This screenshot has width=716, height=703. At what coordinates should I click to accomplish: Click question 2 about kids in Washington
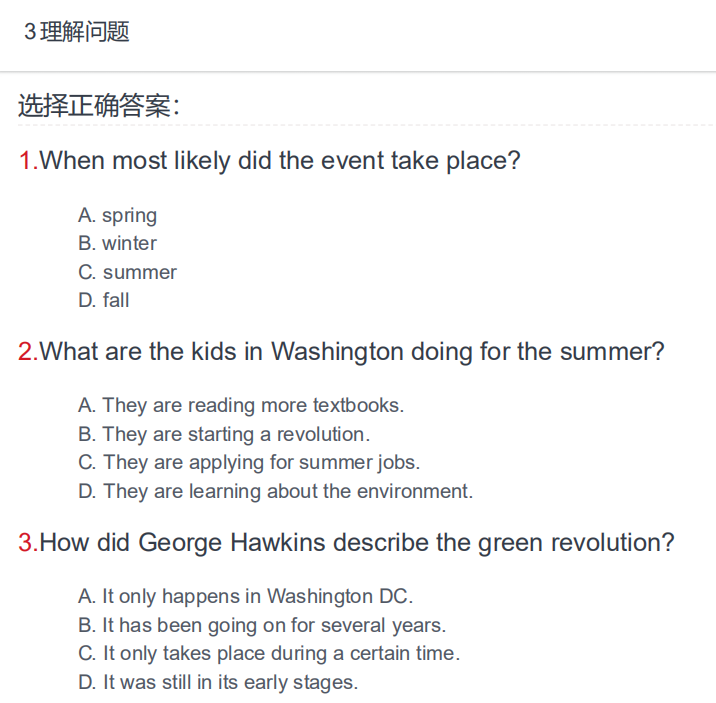[352, 352]
